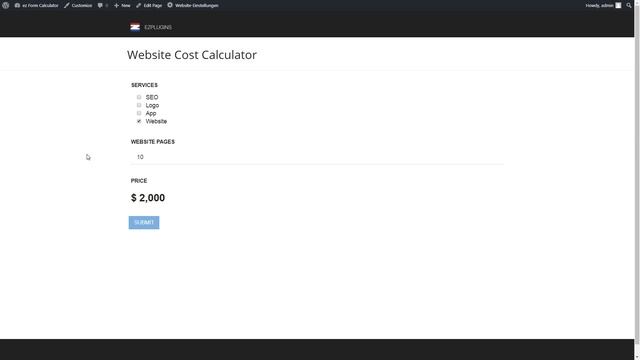This screenshot has width=640, height=360.
Task: Check the SEO service checkbox
Action: pyautogui.click(x=139, y=97)
